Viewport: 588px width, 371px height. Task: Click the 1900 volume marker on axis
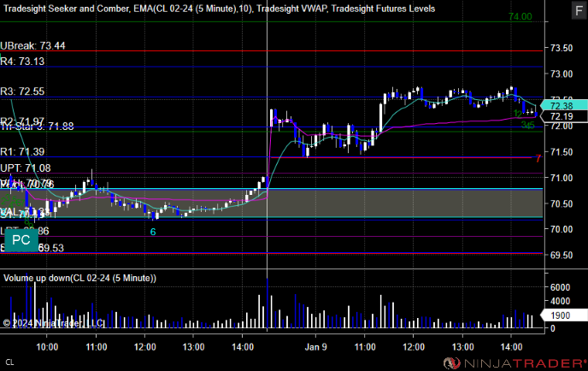(563, 315)
